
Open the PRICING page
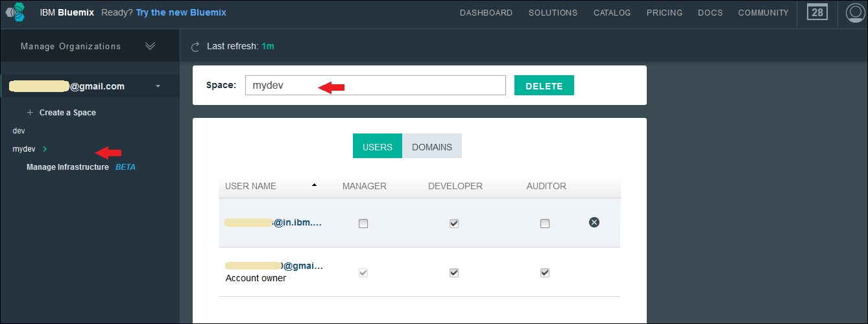tap(664, 12)
